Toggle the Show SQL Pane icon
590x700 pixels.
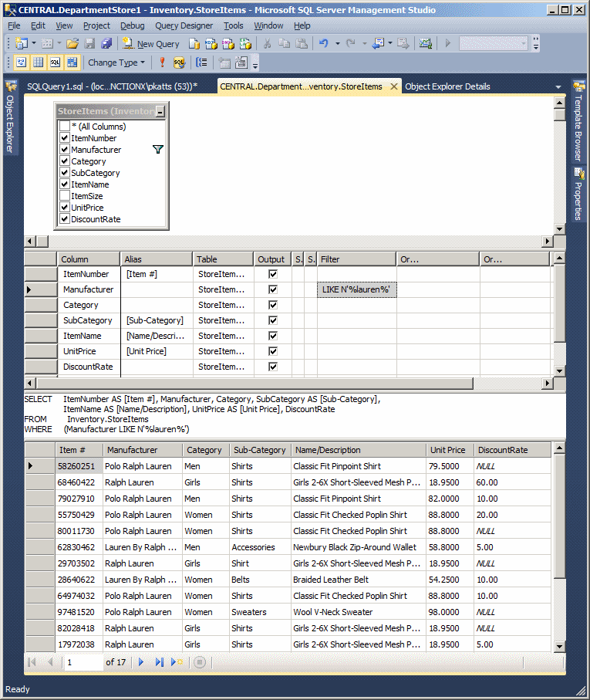56,63
